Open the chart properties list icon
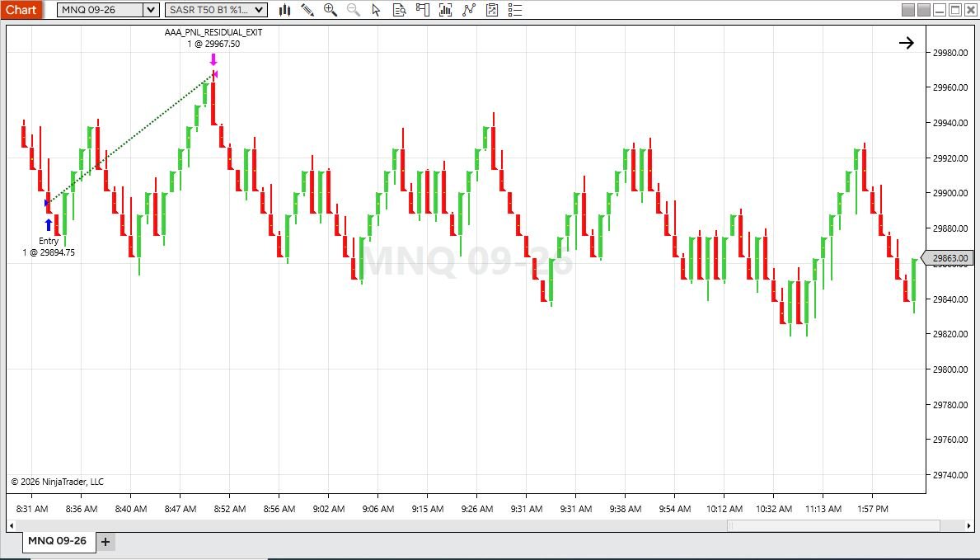Screen dimensions: 980x560 click(x=515, y=10)
